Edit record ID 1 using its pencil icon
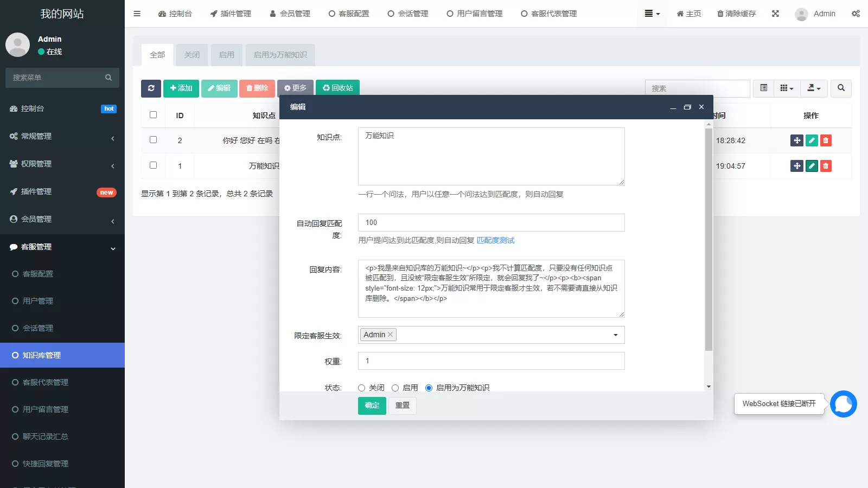Screen dimensions: 868x488 (x=811, y=166)
